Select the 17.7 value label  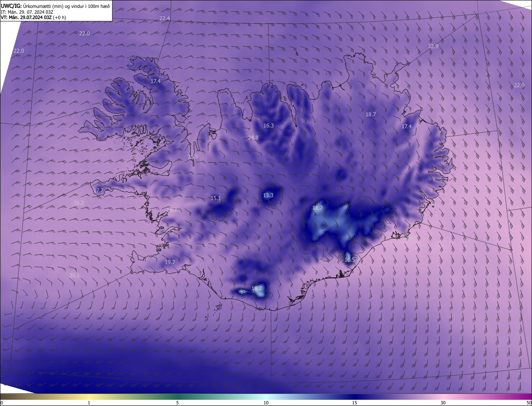99,190
